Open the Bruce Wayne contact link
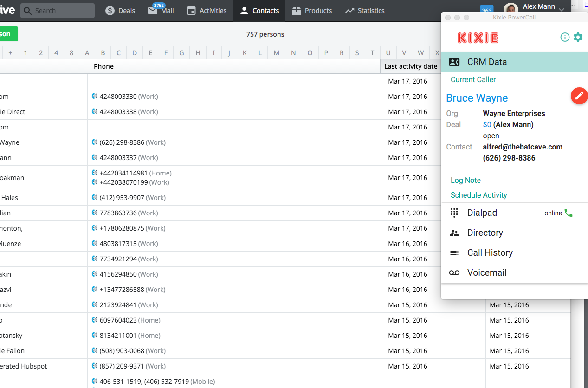 coord(477,98)
